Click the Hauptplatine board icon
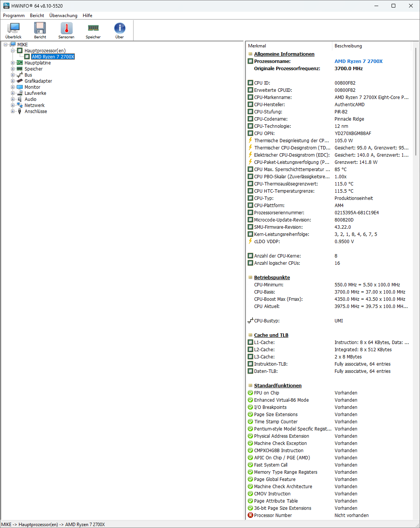Screen dimensions: 420x528 click(20, 63)
